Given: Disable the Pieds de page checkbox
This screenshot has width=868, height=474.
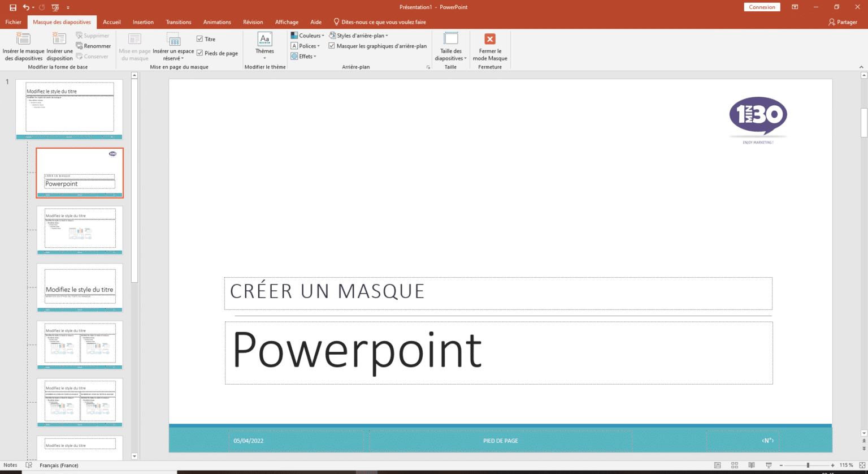Looking at the screenshot, I should click(x=201, y=53).
